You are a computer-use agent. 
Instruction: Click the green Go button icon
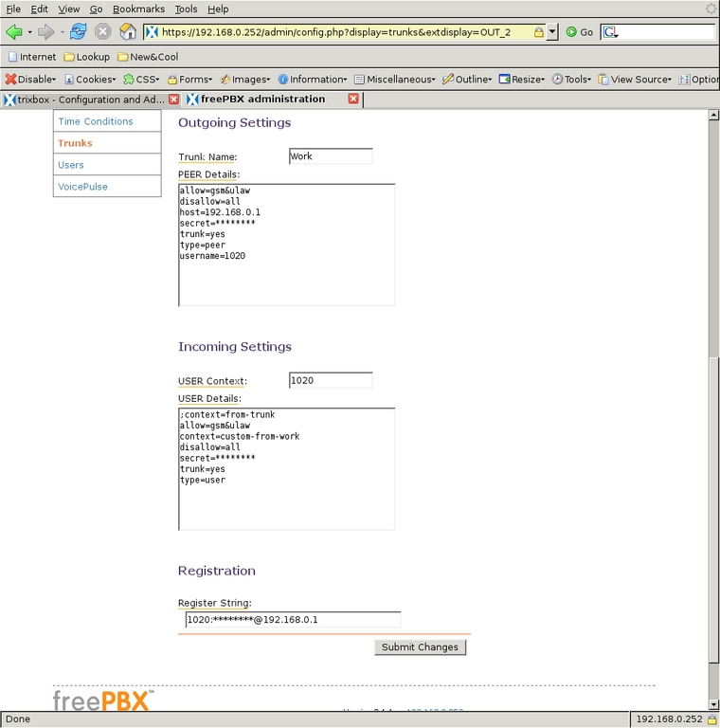point(572,32)
